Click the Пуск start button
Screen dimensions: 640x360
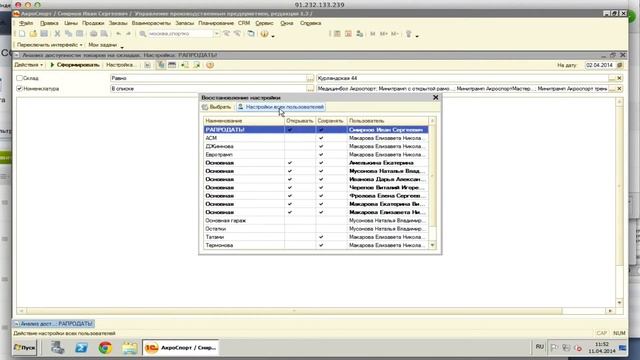(x=25, y=348)
